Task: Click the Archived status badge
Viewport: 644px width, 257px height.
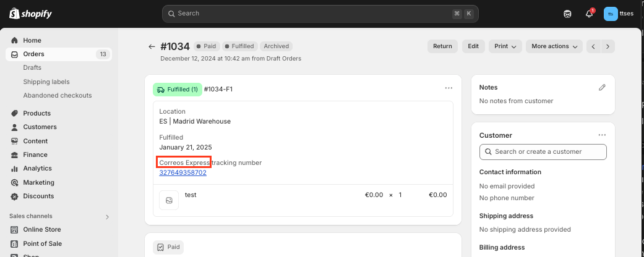Action: 277,46
